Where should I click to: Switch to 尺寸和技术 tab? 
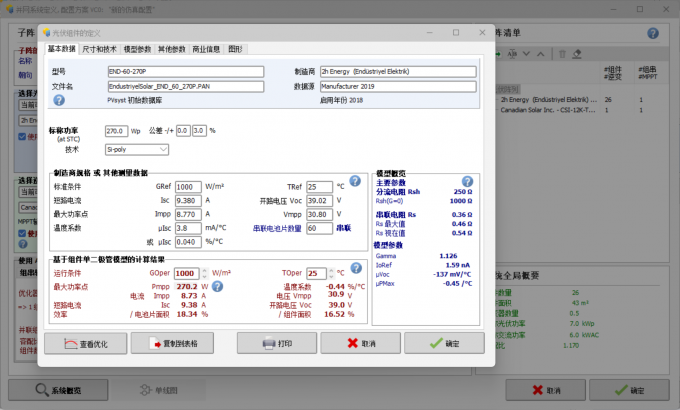coord(99,49)
